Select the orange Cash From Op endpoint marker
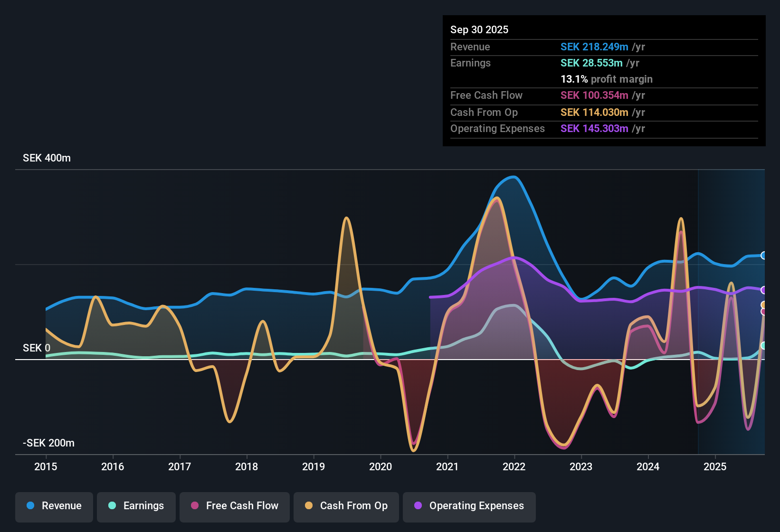Image resolution: width=780 pixels, height=532 pixels. pos(764,305)
